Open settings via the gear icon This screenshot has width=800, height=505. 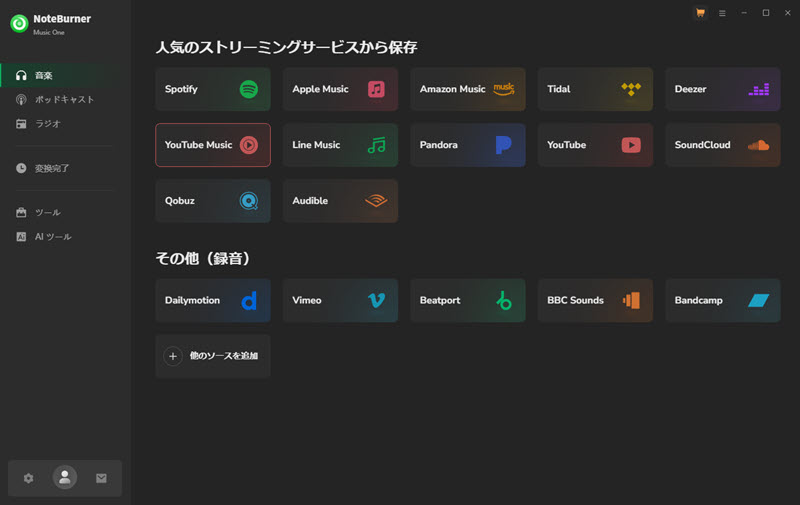(x=29, y=478)
